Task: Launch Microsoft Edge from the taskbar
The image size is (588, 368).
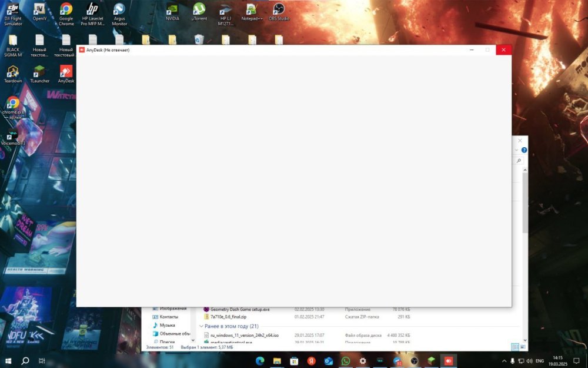Action: (x=260, y=361)
